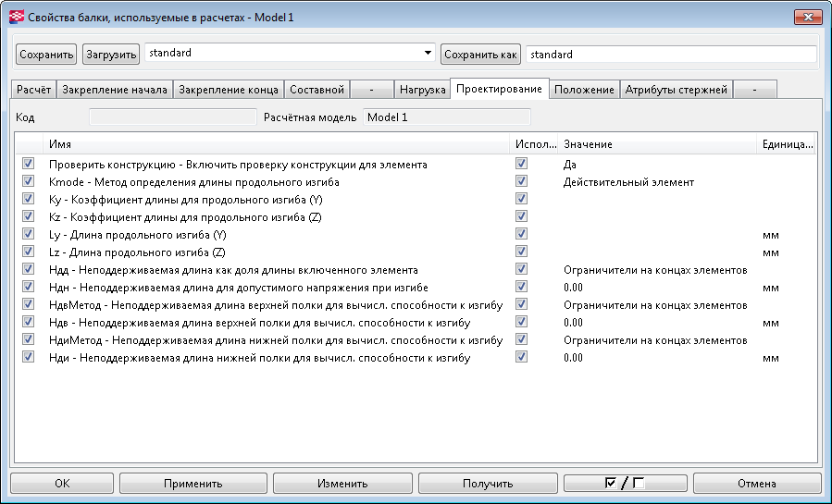
Task: Change НдвМетод value 'Ограничители на концах элементов'
Action: pyautogui.click(x=657, y=304)
